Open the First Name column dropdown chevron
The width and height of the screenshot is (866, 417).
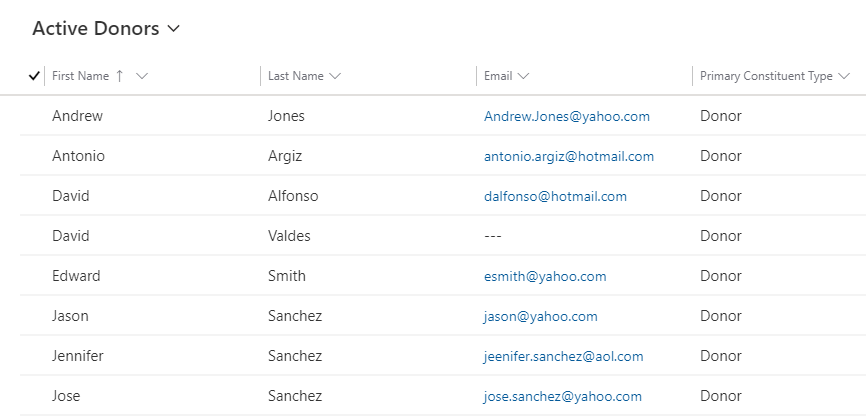(x=142, y=76)
